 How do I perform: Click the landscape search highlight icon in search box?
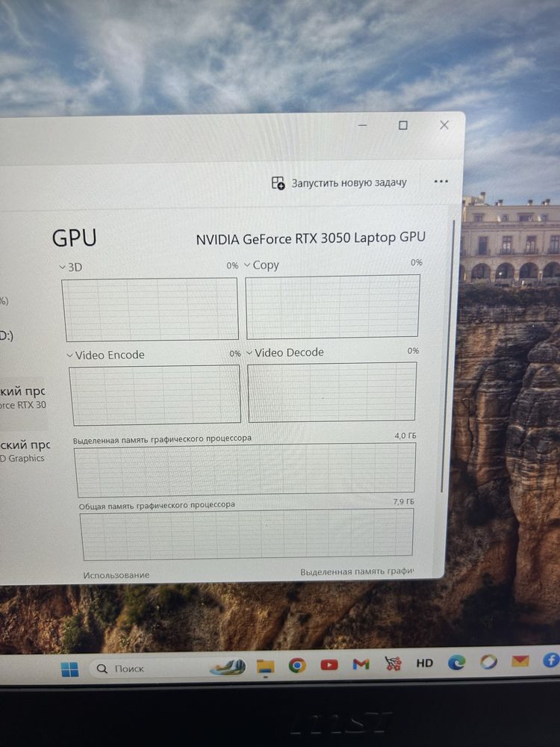point(228,667)
